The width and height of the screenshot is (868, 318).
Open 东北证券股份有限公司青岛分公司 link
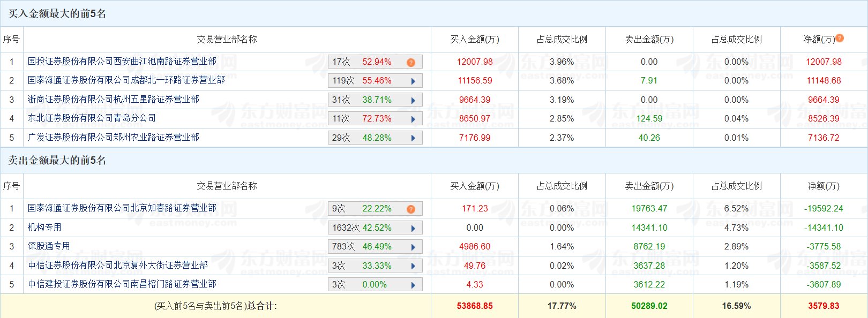(92, 118)
